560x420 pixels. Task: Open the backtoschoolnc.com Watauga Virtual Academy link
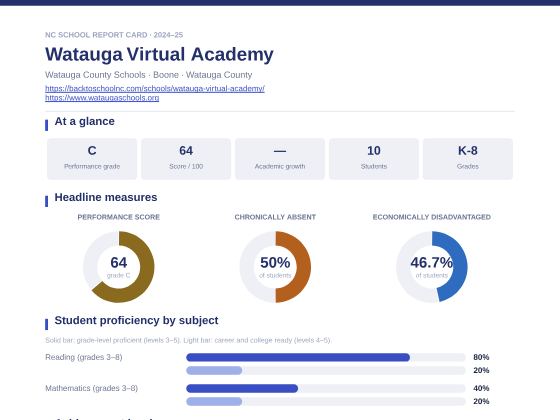click(155, 89)
